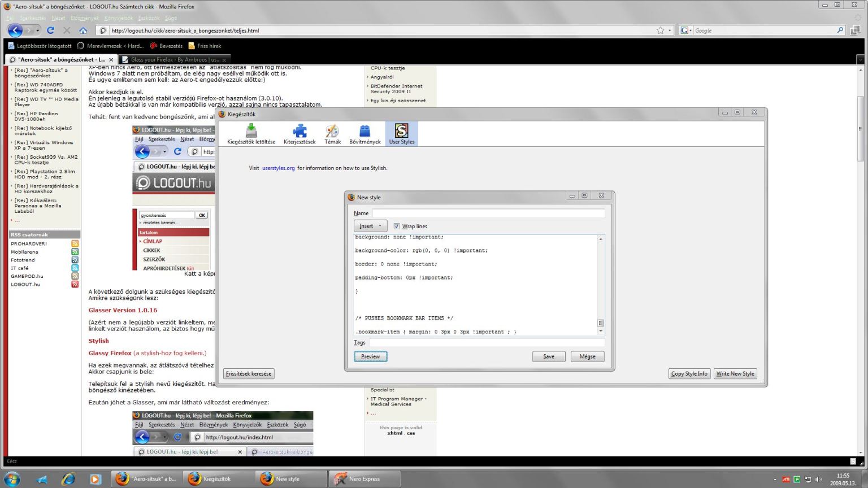Open Glasser Version 1.0.16 link
Viewport: 868px width, 488px height.
123,310
